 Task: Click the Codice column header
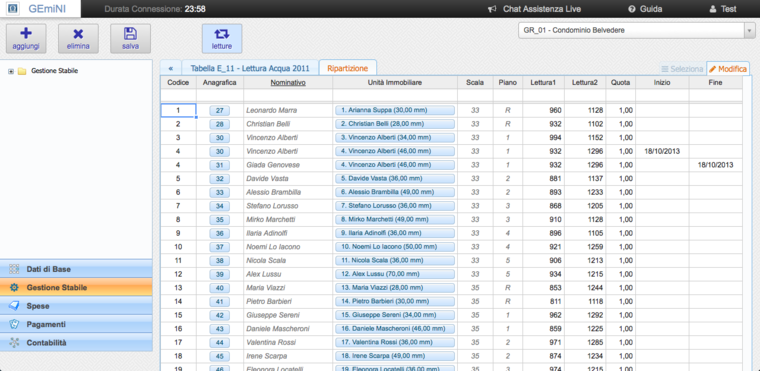[x=178, y=82]
